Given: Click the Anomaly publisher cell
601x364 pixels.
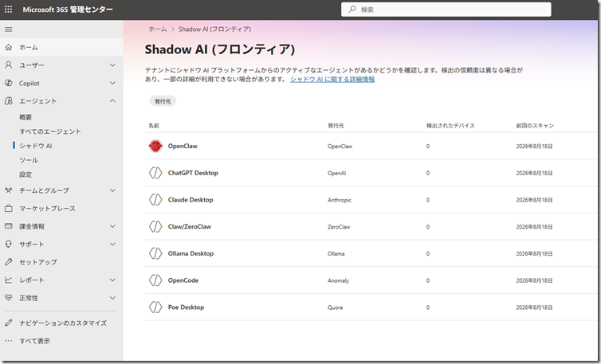Looking at the screenshot, I should click(338, 280).
